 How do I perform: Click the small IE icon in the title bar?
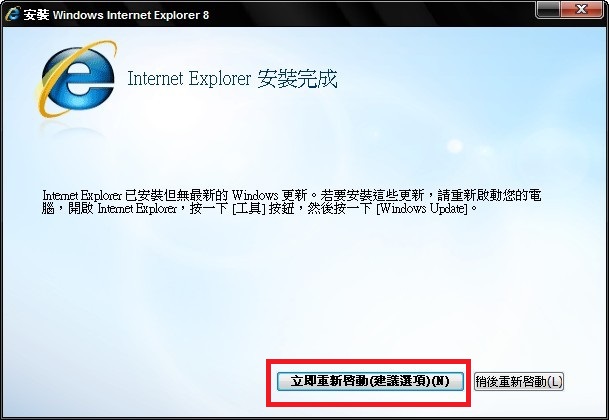click(x=11, y=14)
